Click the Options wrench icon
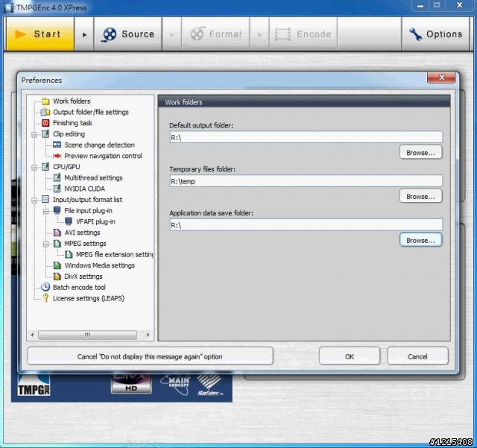This screenshot has height=448, width=477. point(415,34)
